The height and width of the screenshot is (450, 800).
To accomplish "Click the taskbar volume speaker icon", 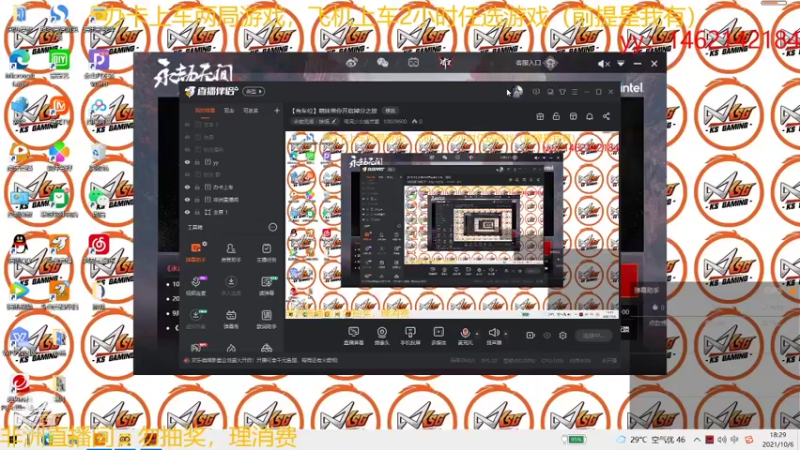I will click(x=722, y=439).
